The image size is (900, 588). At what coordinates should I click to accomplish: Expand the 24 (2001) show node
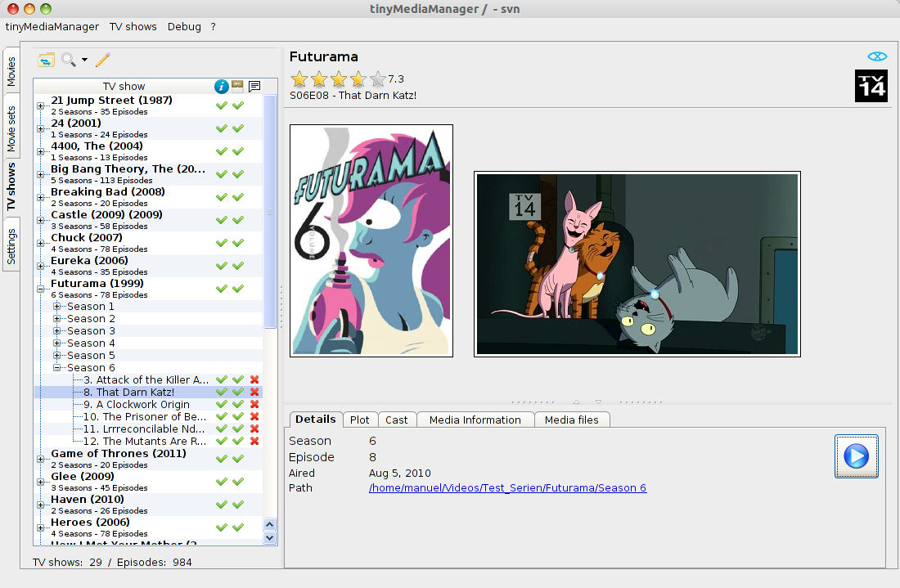41,128
